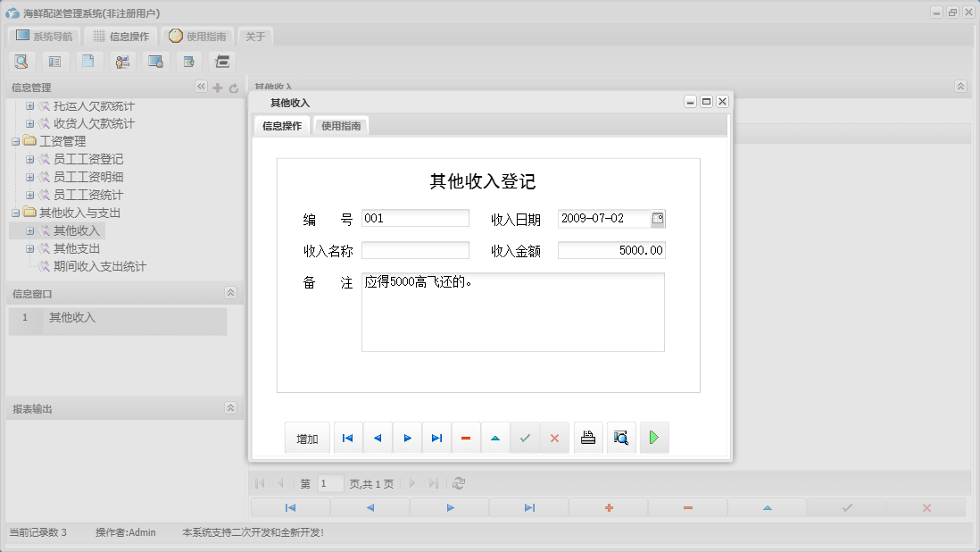Click the green checkmark save icon

(x=525, y=438)
